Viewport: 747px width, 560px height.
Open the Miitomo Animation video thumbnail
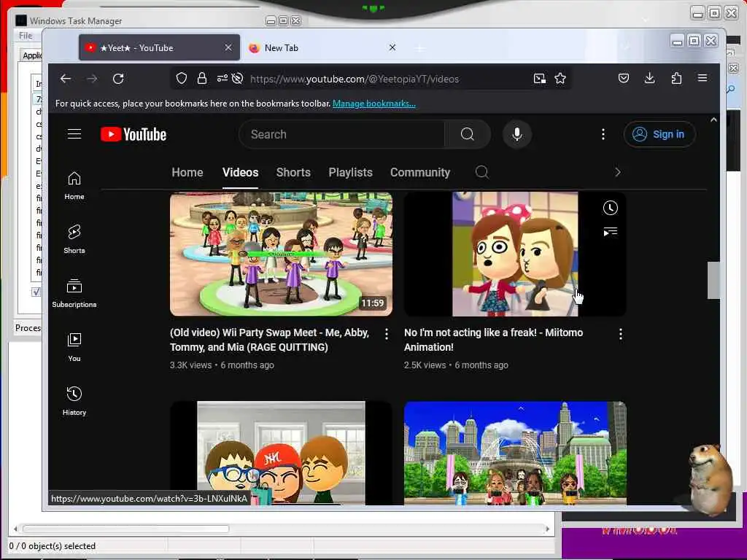[x=515, y=254]
